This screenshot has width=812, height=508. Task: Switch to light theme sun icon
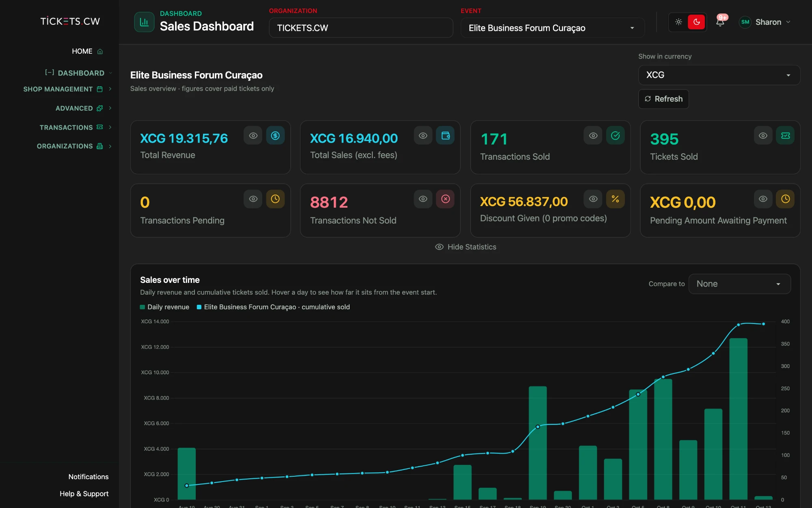click(x=678, y=22)
